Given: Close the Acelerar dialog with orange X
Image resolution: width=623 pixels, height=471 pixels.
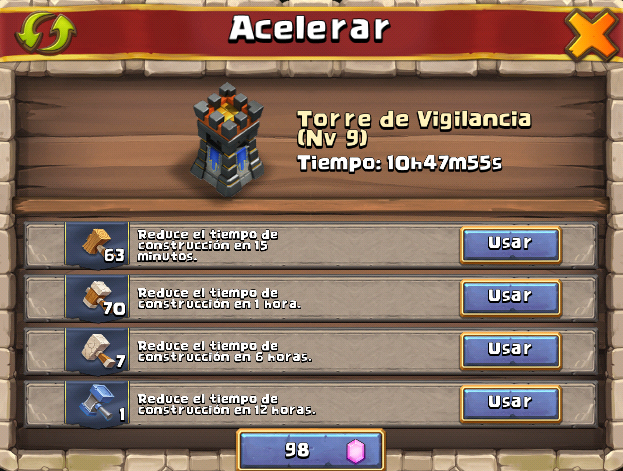Looking at the screenshot, I should [x=592, y=35].
